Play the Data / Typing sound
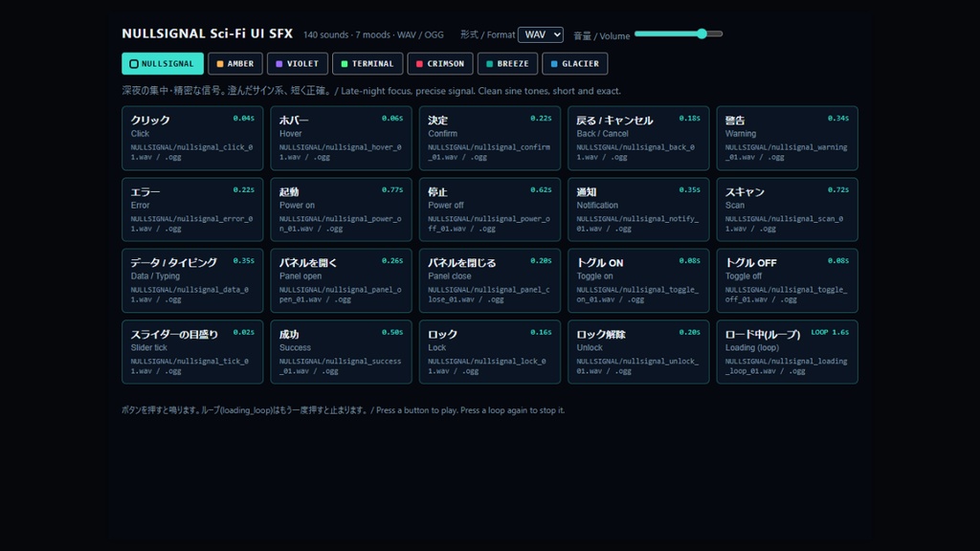The height and width of the screenshot is (551, 980). (x=192, y=280)
